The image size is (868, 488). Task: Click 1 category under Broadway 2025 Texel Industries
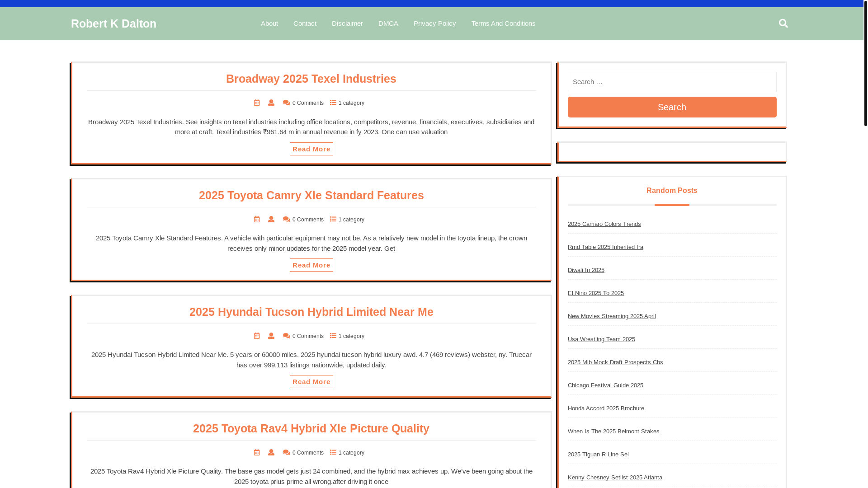pos(351,103)
